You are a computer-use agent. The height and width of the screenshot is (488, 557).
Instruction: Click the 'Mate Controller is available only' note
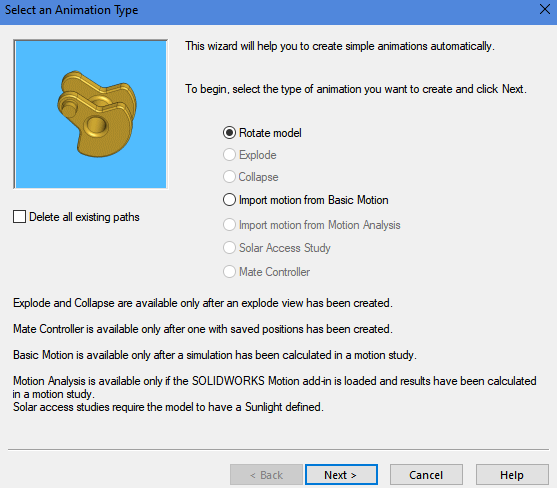pos(203,329)
